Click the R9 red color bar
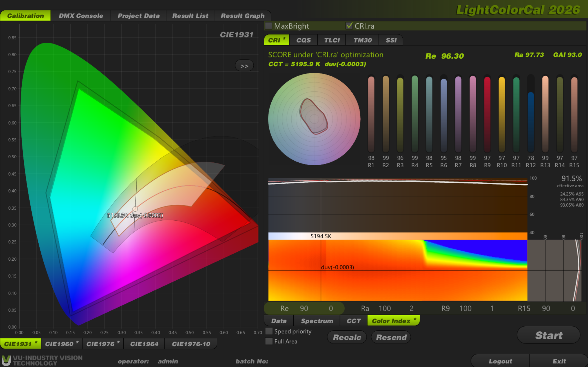588x367 pixels. click(x=487, y=114)
